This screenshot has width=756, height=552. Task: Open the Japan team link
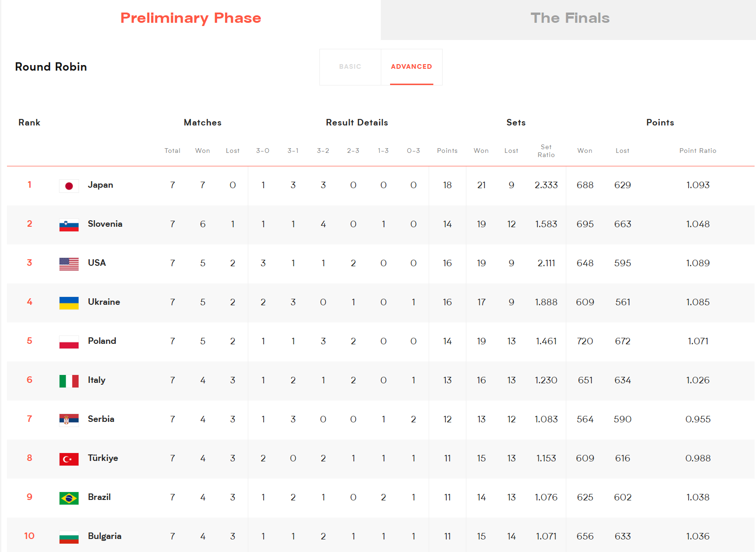click(100, 185)
